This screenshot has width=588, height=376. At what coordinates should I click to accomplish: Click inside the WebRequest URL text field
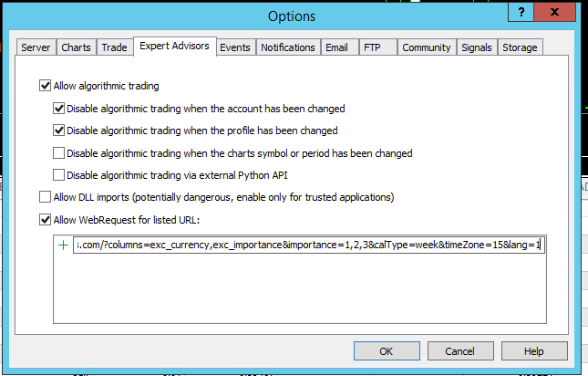click(308, 245)
